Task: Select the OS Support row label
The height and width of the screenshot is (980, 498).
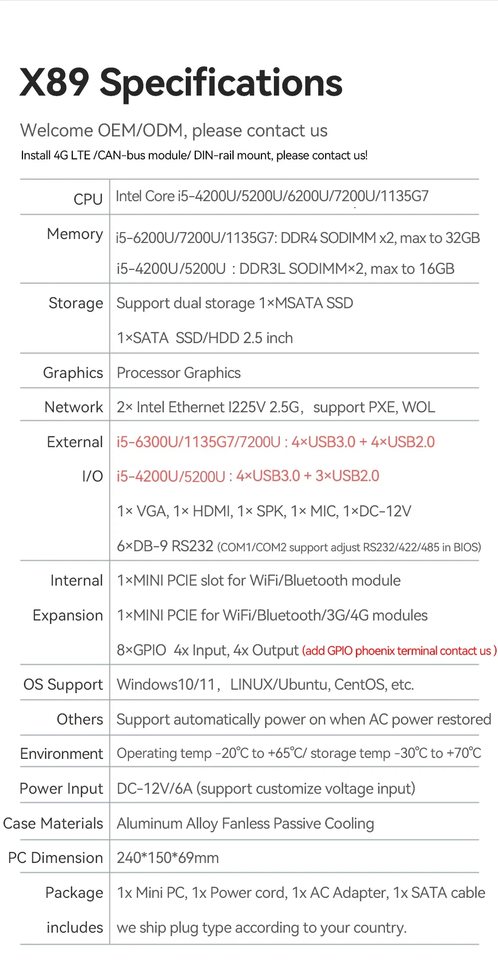Action: (63, 685)
